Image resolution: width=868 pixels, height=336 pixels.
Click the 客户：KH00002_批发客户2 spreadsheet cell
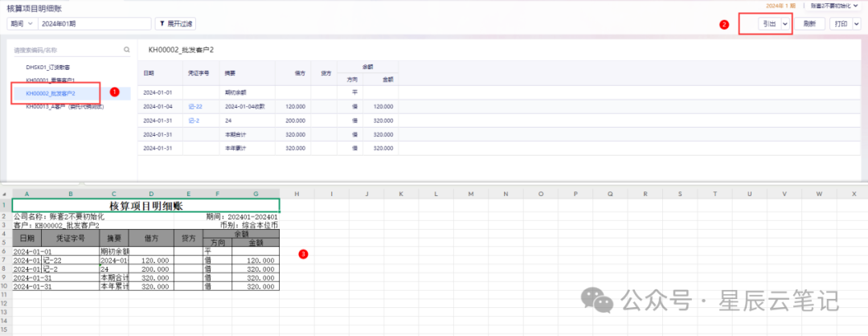[x=56, y=225]
